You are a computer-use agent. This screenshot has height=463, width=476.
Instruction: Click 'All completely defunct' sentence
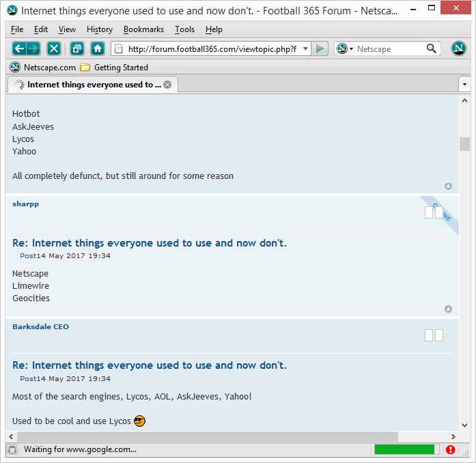(123, 176)
